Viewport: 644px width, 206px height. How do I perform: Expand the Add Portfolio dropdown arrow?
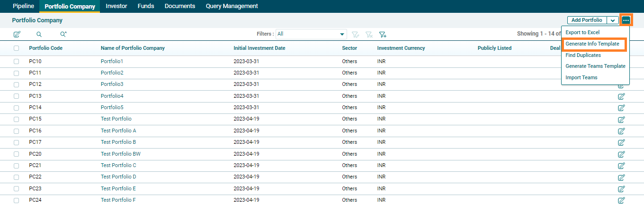pyautogui.click(x=613, y=20)
